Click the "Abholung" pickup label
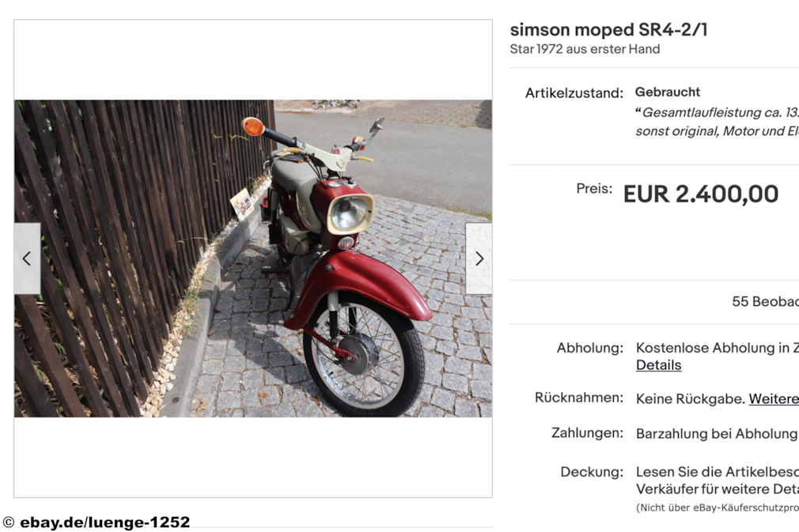 click(x=591, y=348)
